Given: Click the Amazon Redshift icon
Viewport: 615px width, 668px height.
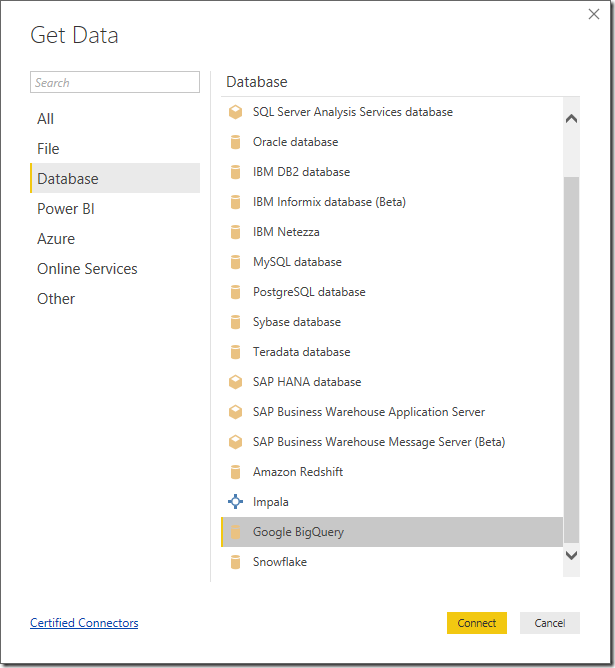Looking at the screenshot, I should click(x=235, y=472).
